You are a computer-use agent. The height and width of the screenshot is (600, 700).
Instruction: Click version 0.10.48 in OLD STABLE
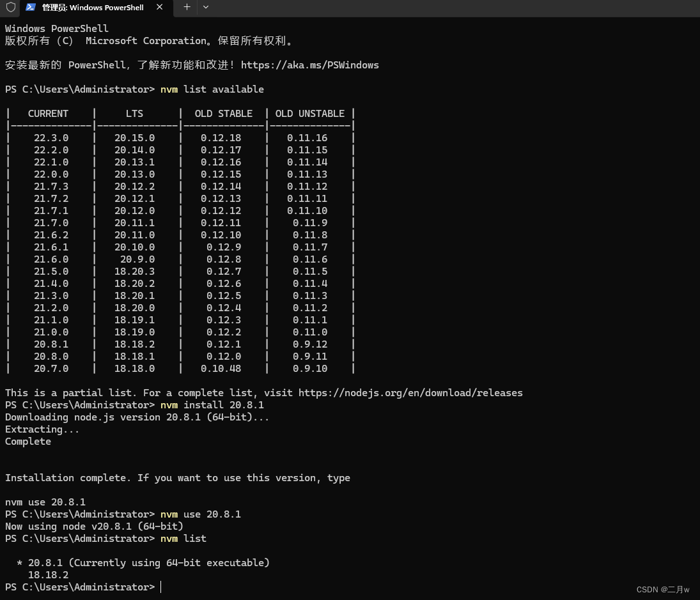click(x=221, y=369)
